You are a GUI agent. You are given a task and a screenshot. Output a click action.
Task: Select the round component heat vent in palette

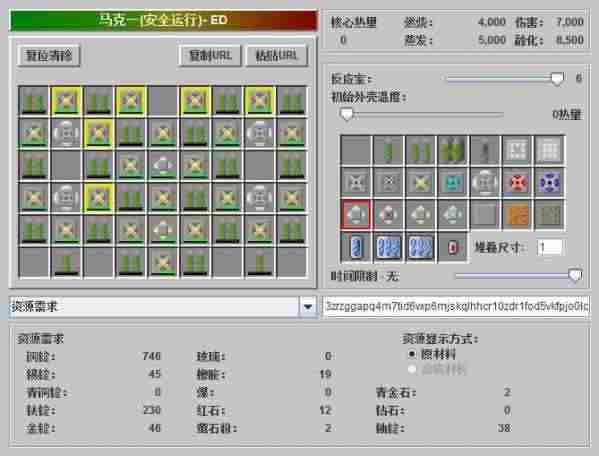484,183
